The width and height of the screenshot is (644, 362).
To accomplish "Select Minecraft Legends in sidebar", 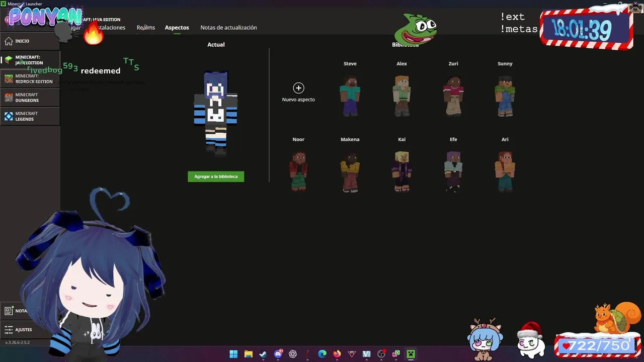I will click(x=30, y=116).
